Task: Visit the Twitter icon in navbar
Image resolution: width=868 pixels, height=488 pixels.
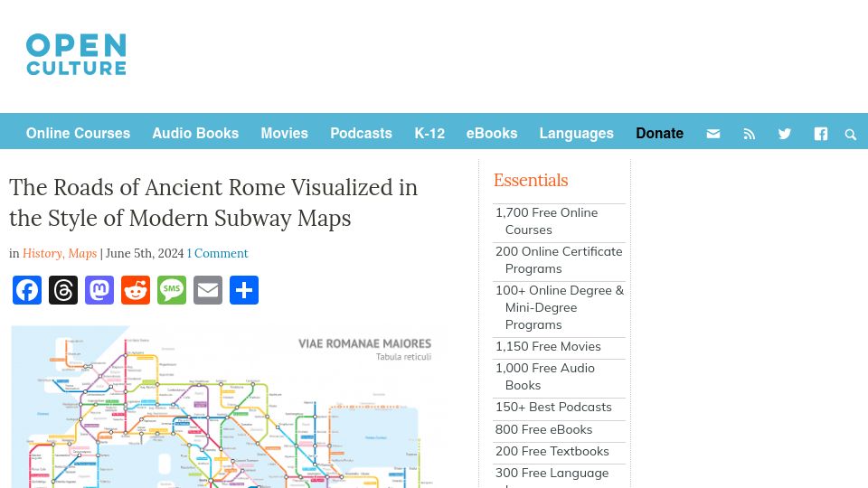Action: 785,134
